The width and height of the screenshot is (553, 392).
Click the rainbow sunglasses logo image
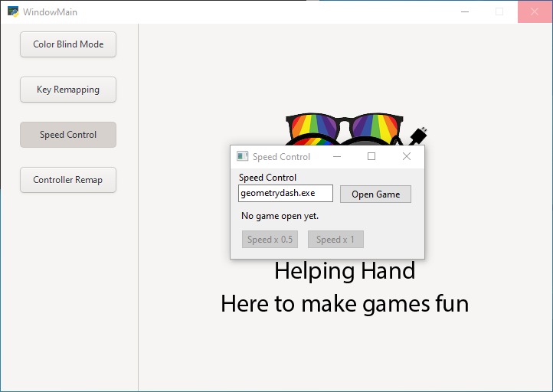point(356,129)
